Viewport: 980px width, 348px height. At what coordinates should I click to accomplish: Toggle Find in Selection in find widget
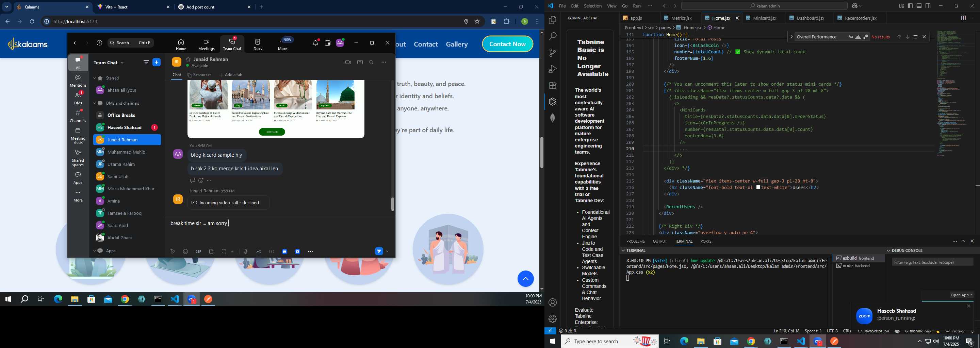916,37
